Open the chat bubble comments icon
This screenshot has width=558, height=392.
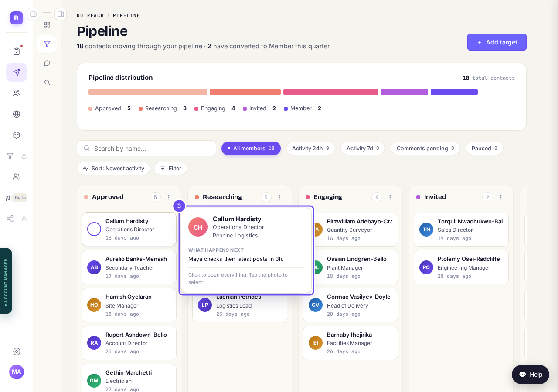tap(47, 63)
